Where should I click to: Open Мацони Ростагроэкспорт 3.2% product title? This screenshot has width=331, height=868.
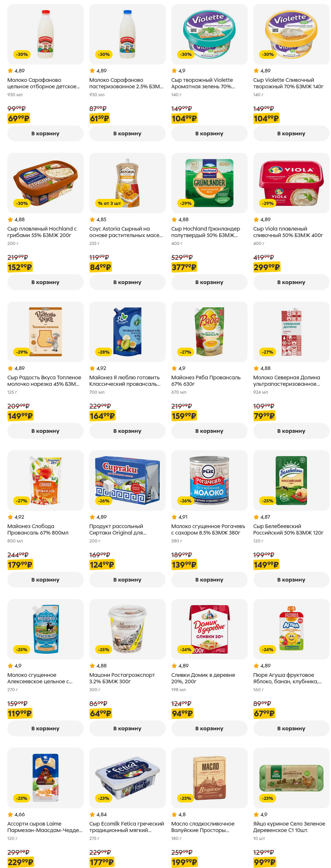(122, 678)
